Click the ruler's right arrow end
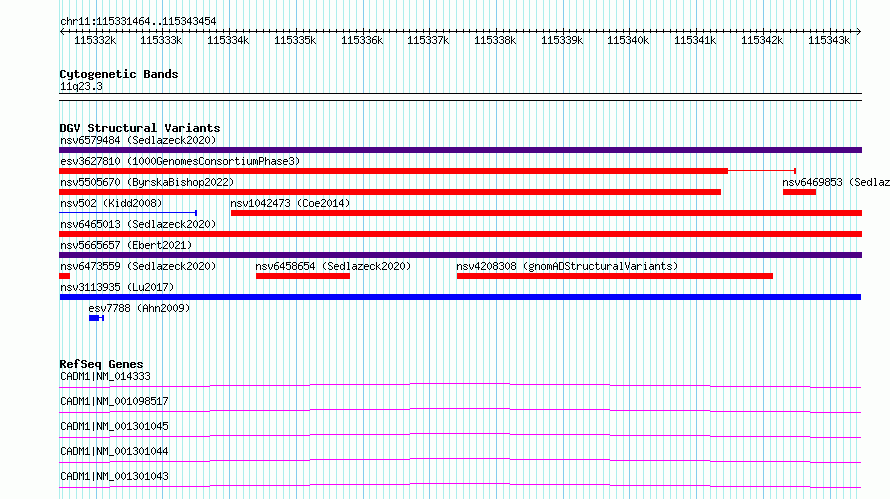The image size is (890, 499). pos(859,32)
